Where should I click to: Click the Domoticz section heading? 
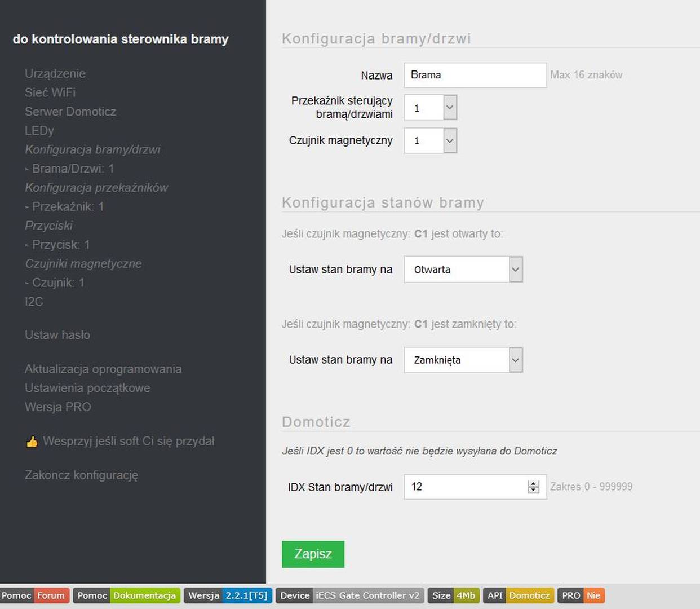(316, 422)
